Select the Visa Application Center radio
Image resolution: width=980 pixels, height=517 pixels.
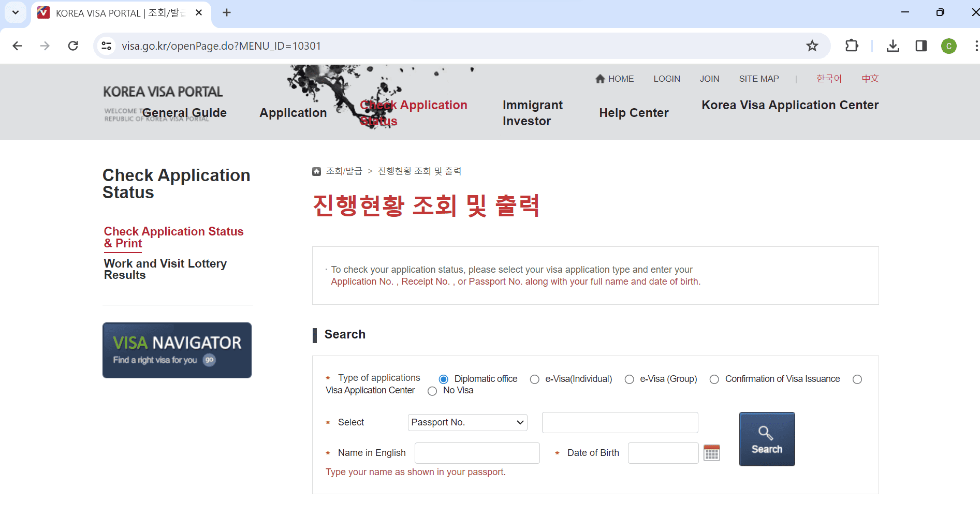coord(857,379)
